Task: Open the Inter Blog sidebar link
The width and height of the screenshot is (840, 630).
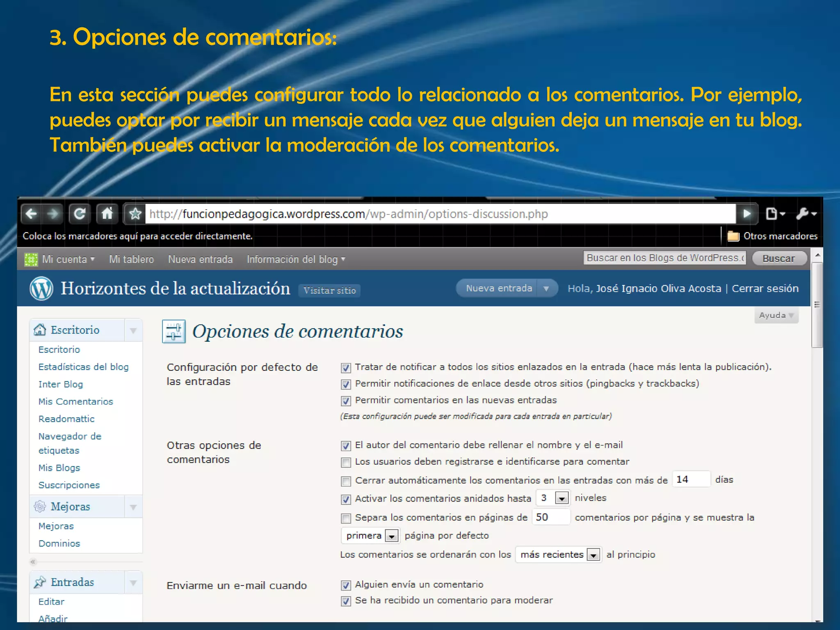Action: tap(61, 384)
